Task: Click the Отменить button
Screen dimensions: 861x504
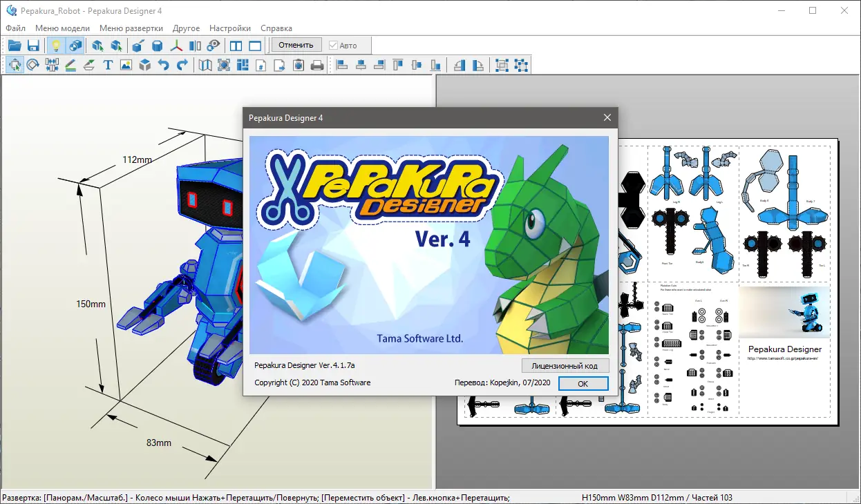Action: coord(296,45)
